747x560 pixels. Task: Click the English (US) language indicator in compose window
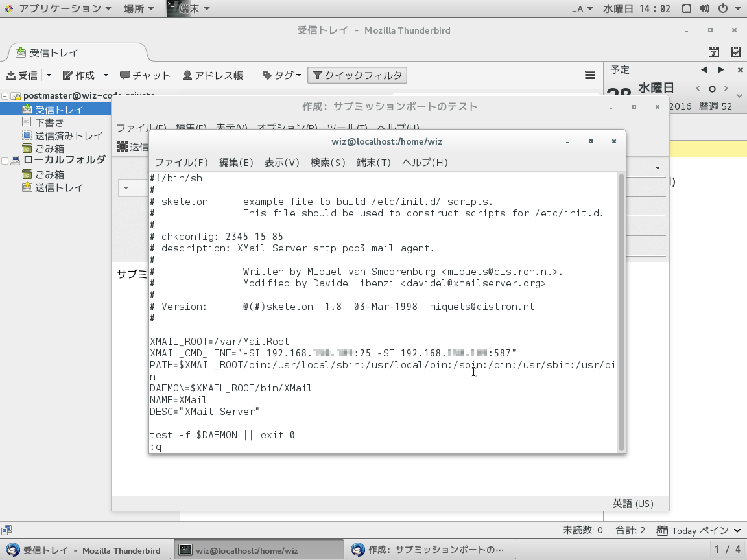(x=633, y=504)
